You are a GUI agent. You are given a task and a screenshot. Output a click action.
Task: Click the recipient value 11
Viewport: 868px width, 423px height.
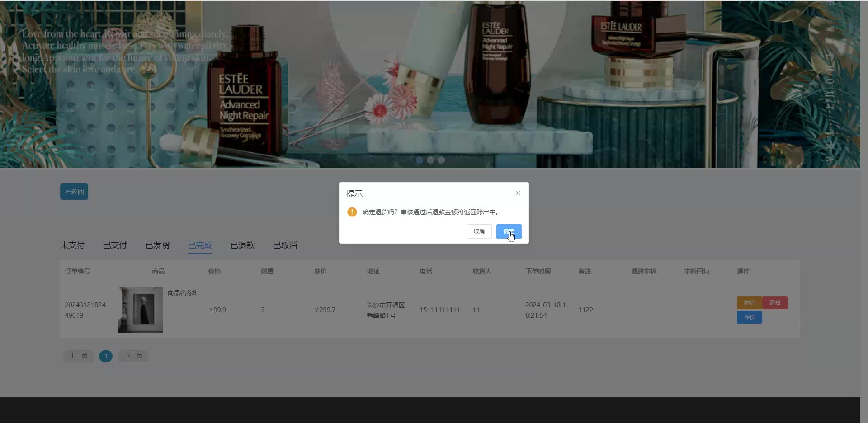(476, 310)
